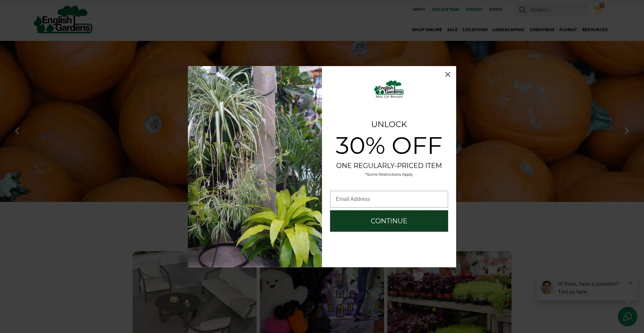Open the flowering plants thumbnail
The image size is (644, 333).
(x=449, y=292)
